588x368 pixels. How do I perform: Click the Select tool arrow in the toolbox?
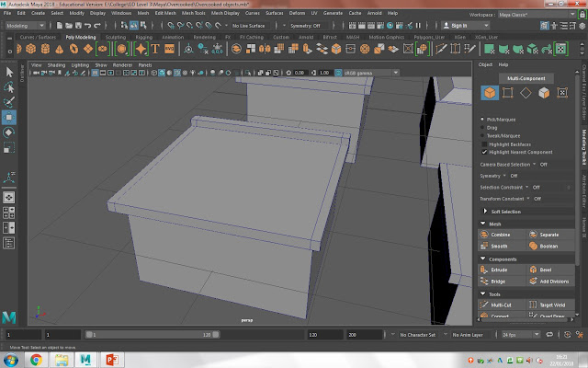[x=9, y=71]
